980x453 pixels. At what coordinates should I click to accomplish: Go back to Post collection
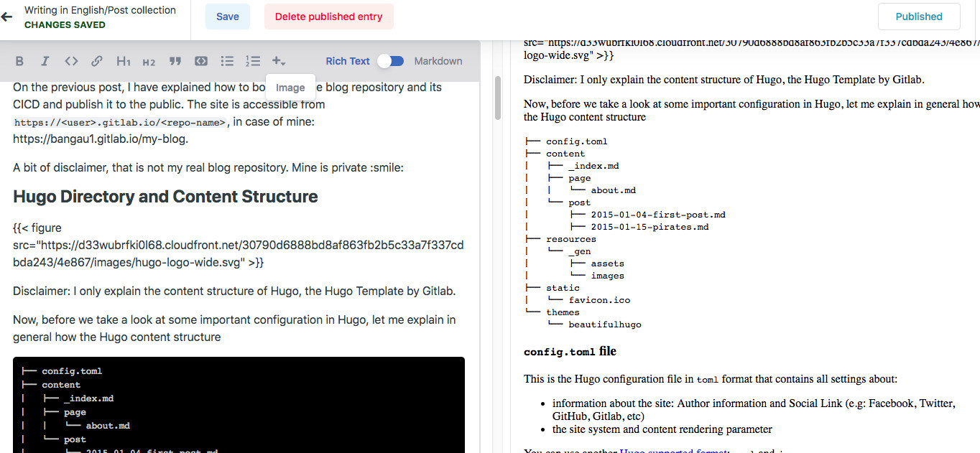(7, 17)
